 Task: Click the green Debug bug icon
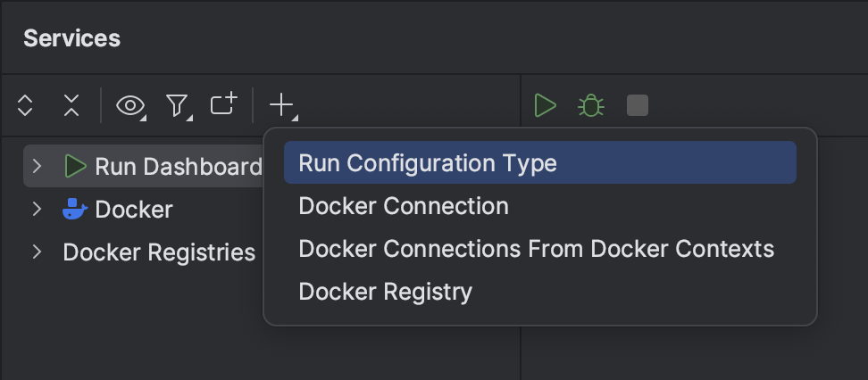(591, 106)
